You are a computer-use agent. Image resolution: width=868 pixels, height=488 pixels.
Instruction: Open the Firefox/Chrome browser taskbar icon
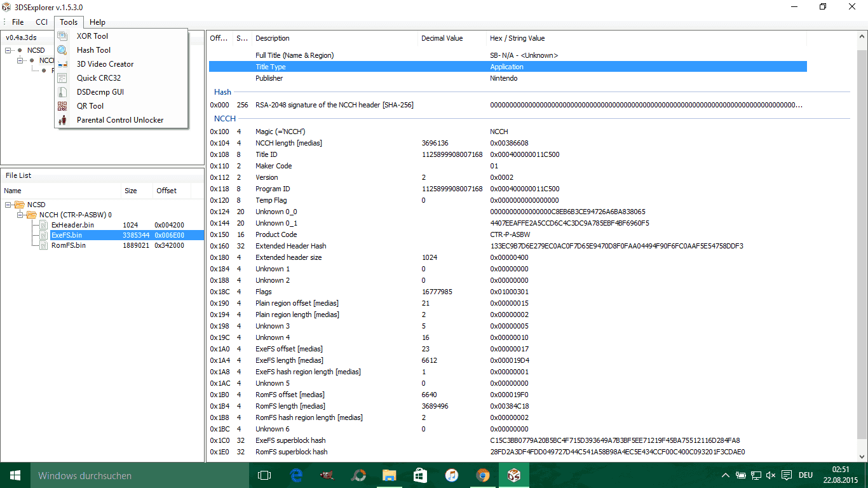click(482, 475)
